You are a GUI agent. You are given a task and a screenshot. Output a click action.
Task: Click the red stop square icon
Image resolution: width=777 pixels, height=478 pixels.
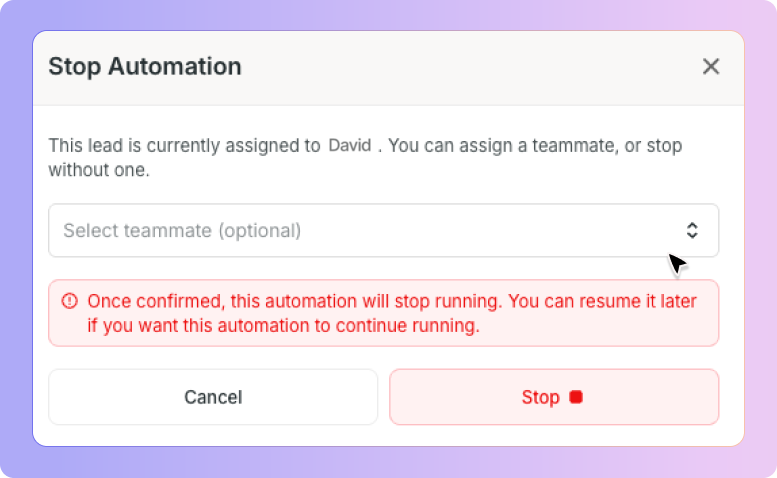click(576, 397)
